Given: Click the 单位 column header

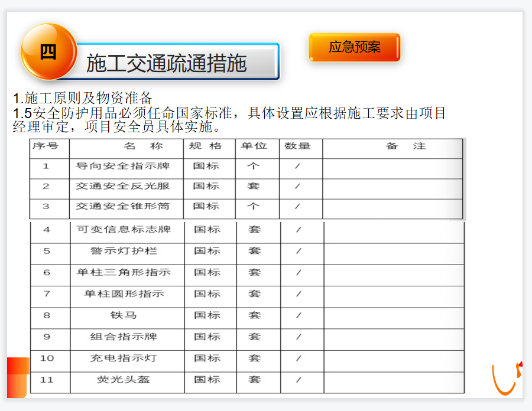Looking at the screenshot, I should [254, 146].
